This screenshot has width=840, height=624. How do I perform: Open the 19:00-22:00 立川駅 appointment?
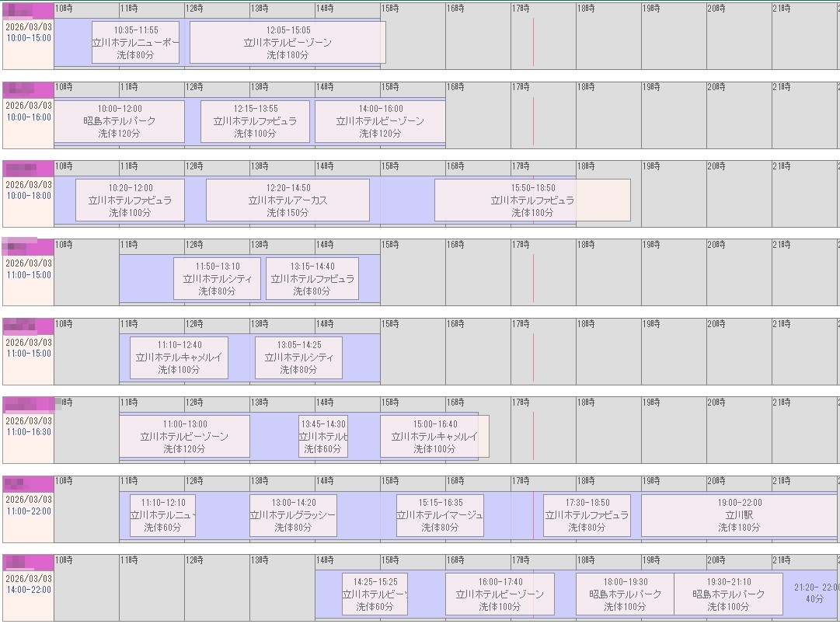[x=739, y=515]
